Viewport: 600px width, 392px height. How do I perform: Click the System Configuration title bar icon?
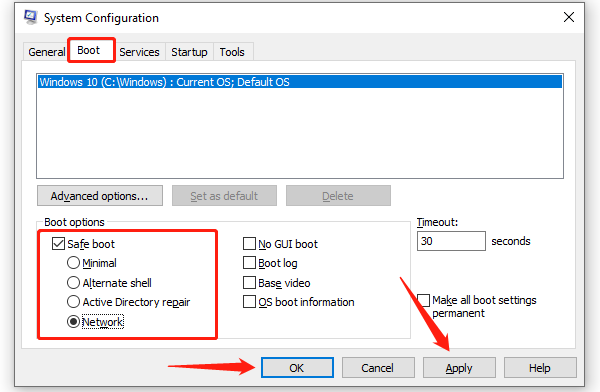point(31,17)
